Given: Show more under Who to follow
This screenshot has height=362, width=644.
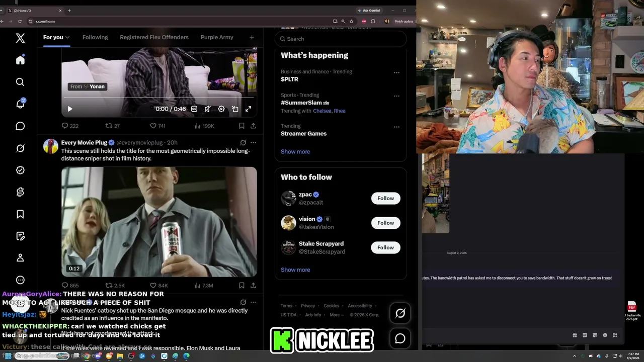Looking at the screenshot, I should click(295, 270).
